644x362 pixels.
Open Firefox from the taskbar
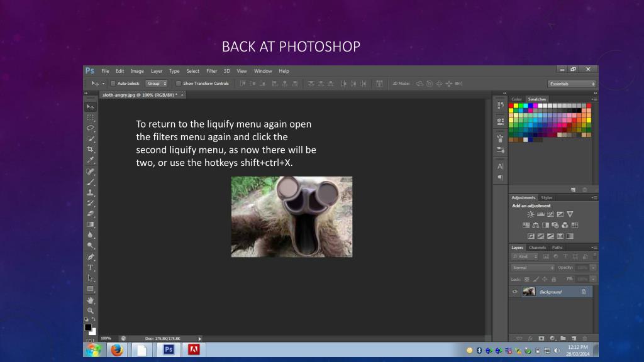[117, 350]
